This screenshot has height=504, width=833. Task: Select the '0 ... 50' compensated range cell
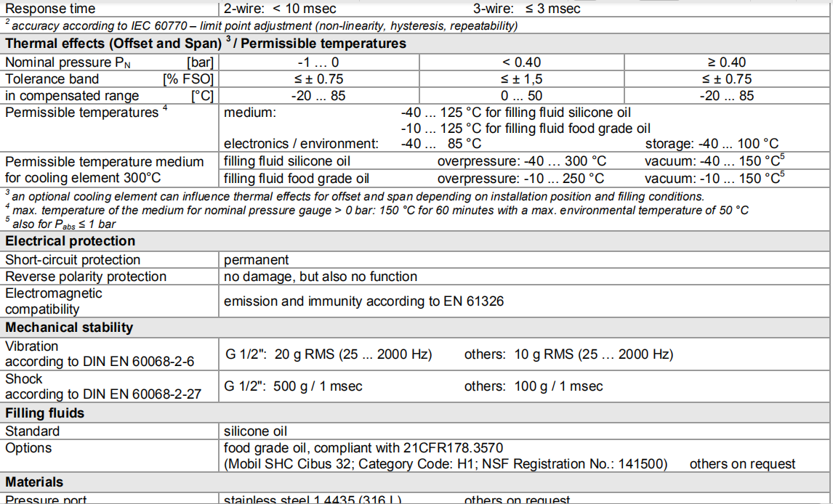[521, 96]
